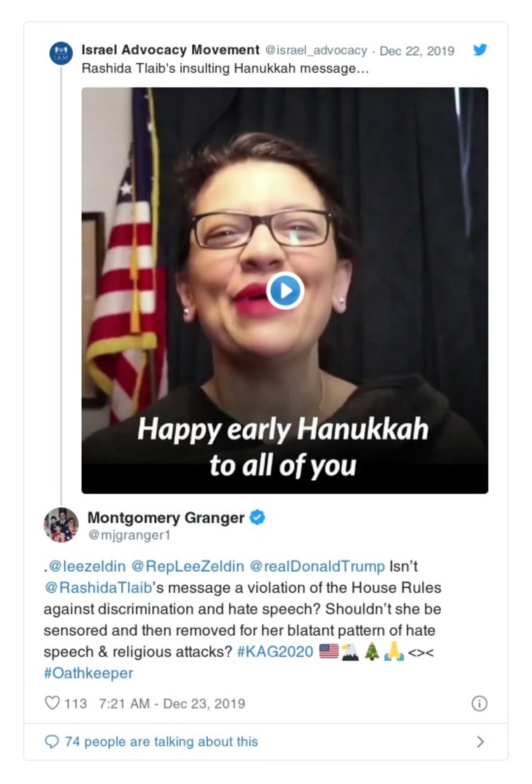Click the Dec 22, 2019 date

click(417, 50)
